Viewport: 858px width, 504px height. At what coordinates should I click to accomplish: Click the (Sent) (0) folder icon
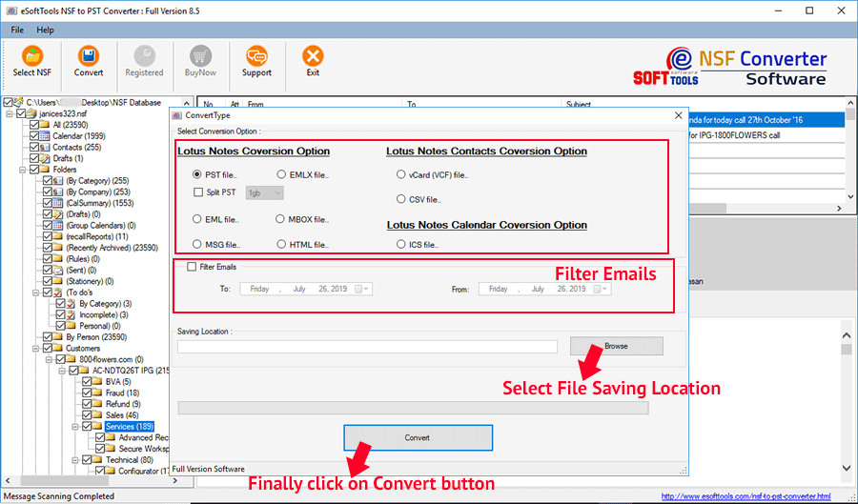(58, 270)
